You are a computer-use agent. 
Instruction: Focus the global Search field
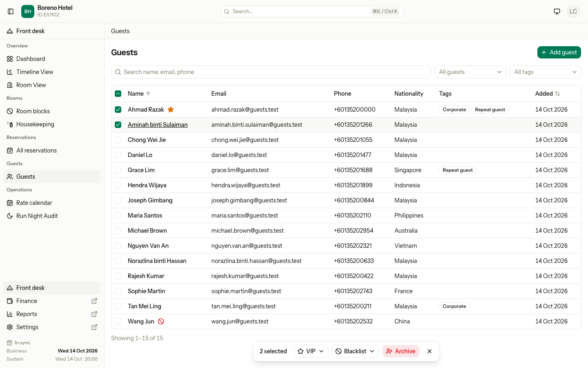point(312,11)
